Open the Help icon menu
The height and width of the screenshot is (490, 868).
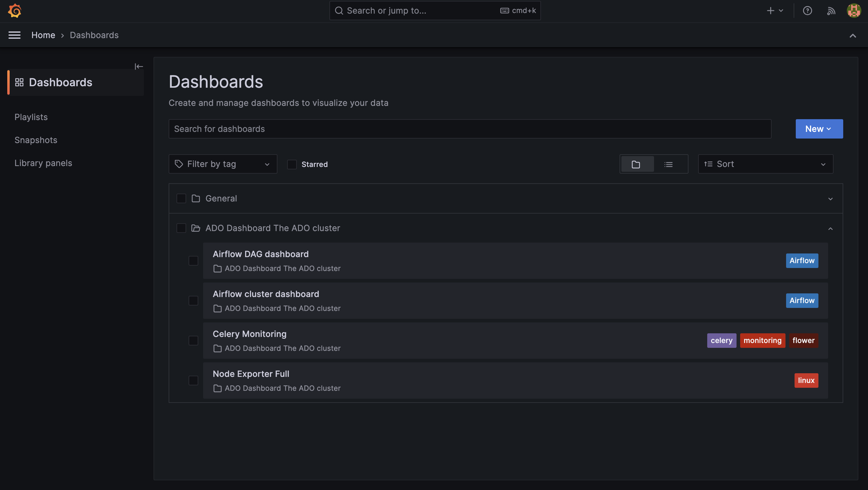point(807,11)
